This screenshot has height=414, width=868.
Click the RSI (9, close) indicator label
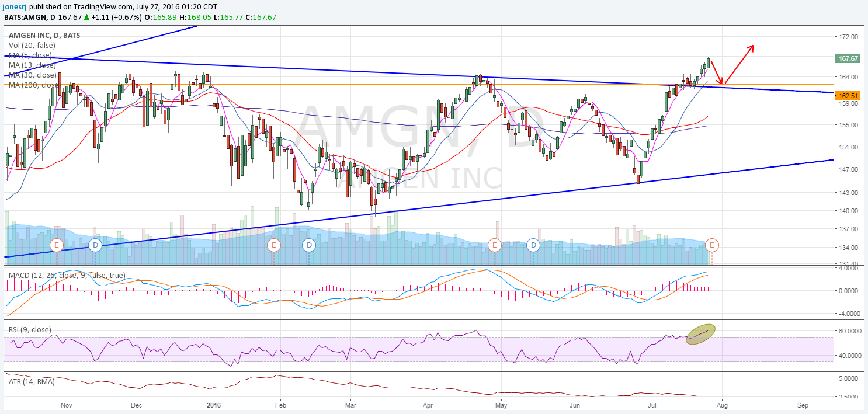point(29,331)
